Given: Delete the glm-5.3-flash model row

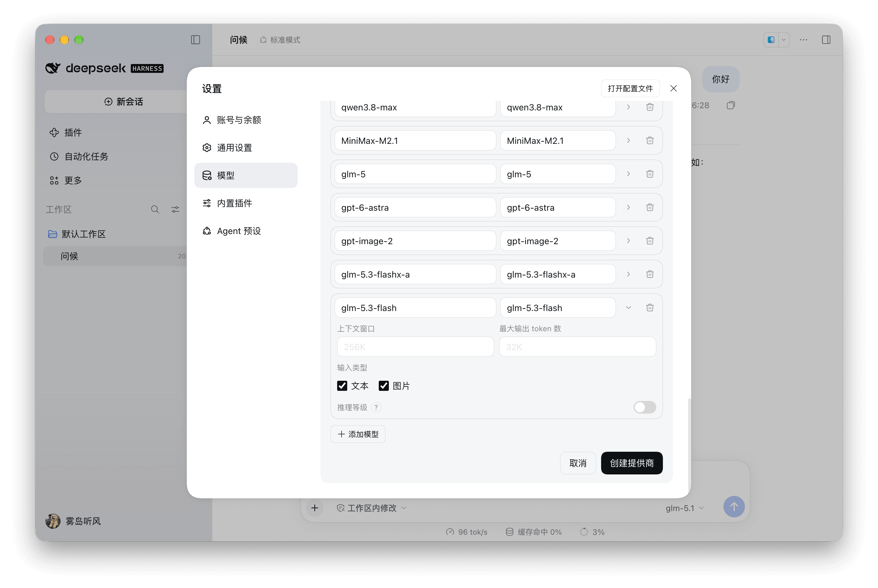Looking at the screenshot, I should (x=650, y=308).
